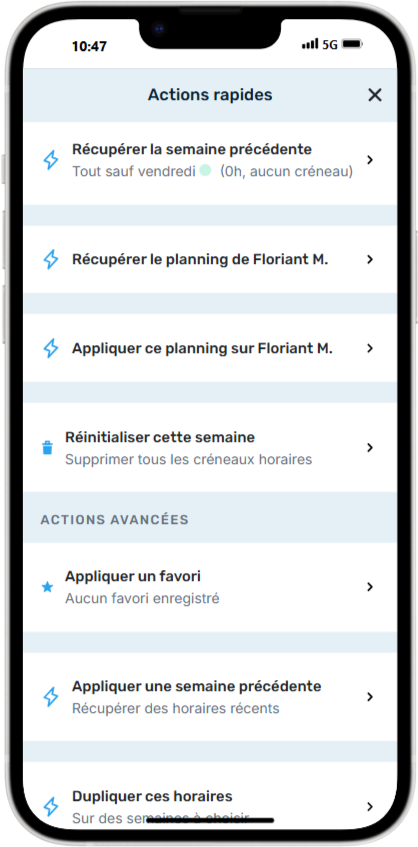Click lightning icon for Appliquer une semaine précédente
This screenshot has width=418, height=847.
[51, 697]
